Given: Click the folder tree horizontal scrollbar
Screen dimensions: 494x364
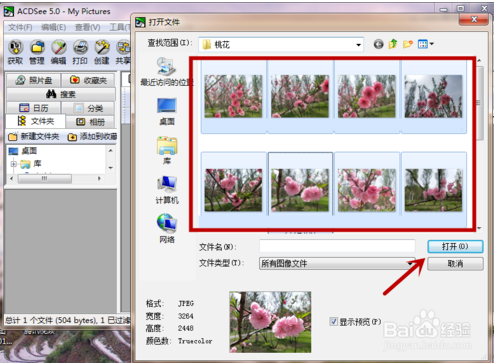Looking at the screenshot, I should click(55, 179).
